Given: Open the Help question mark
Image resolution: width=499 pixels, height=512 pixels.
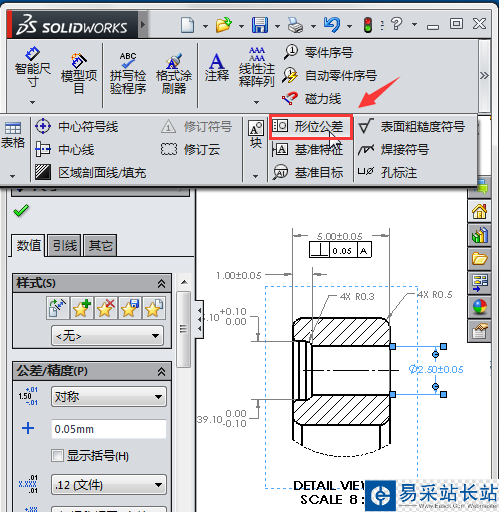Looking at the screenshot, I should [x=397, y=24].
